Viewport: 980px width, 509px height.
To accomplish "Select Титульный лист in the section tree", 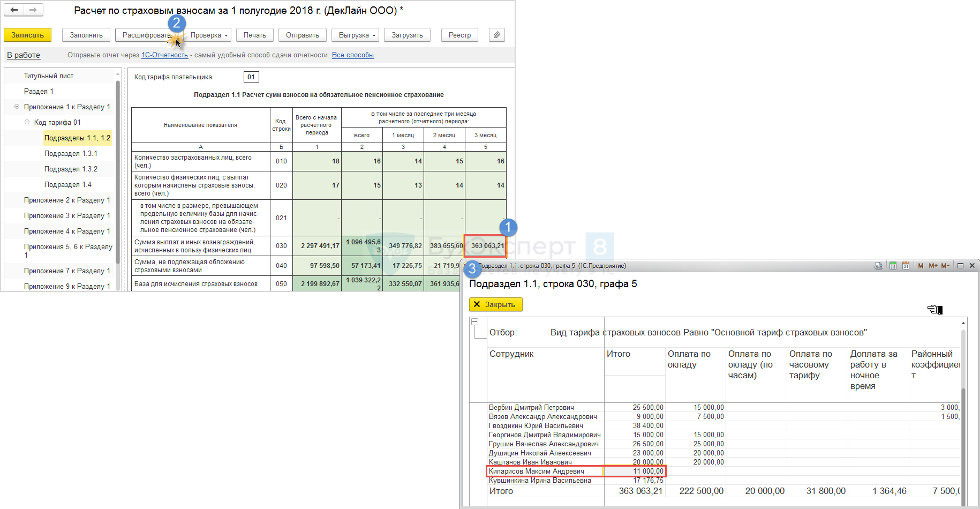I will point(49,76).
